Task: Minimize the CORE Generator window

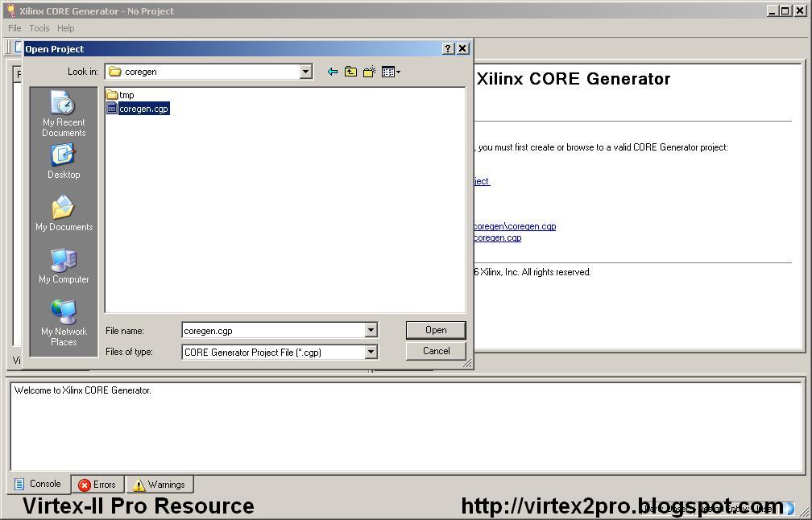Action: pyautogui.click(x=773, y=10)
